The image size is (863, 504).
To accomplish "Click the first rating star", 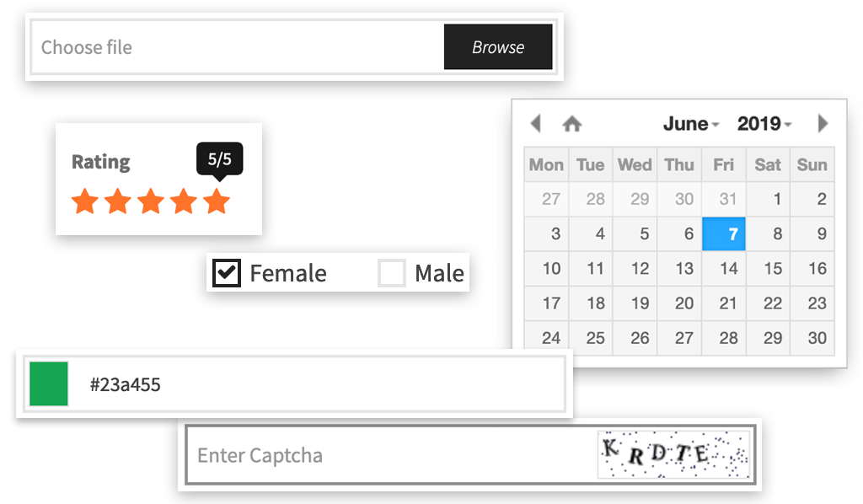I will [x=85, y=201].
